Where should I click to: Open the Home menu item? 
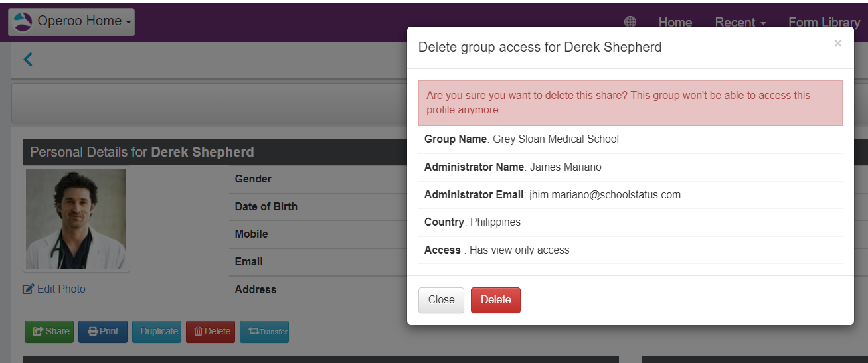[x=675, y=22]
